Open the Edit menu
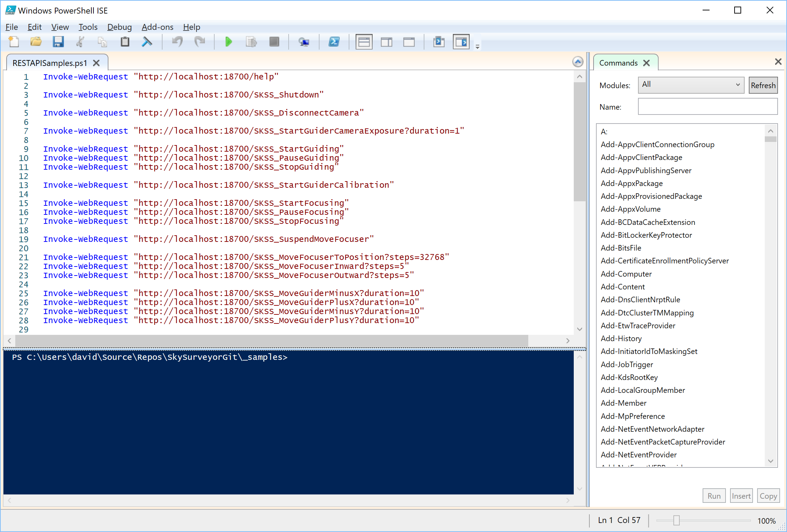The height and width of the screenshot is (532, 787). tap(34, 27)
